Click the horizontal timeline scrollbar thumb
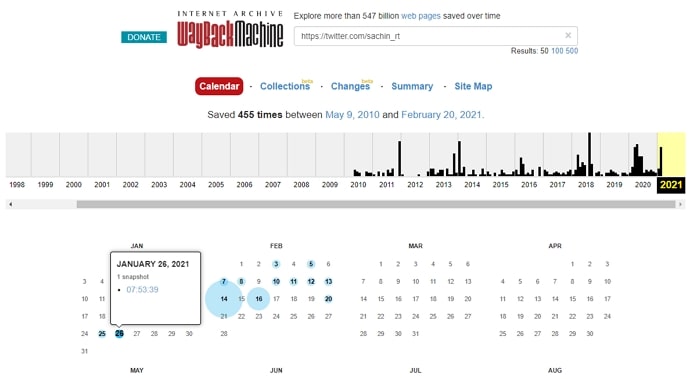 376,204
